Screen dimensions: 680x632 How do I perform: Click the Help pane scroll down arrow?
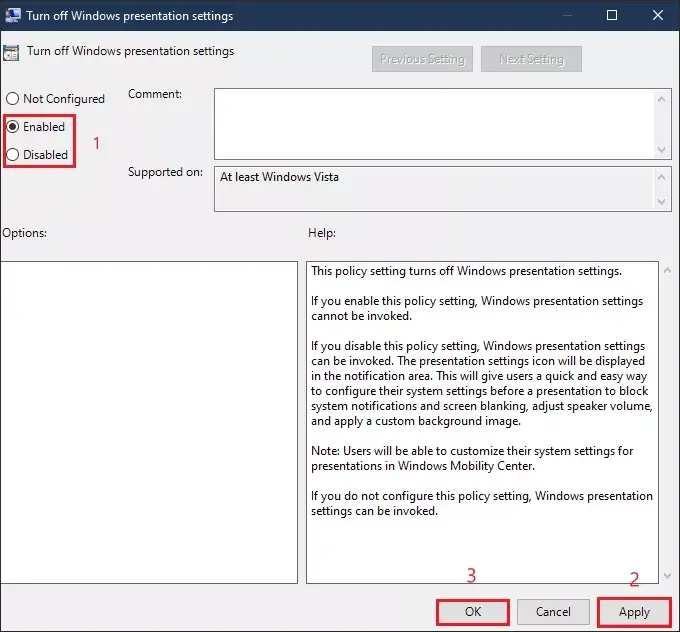[667, 576]
